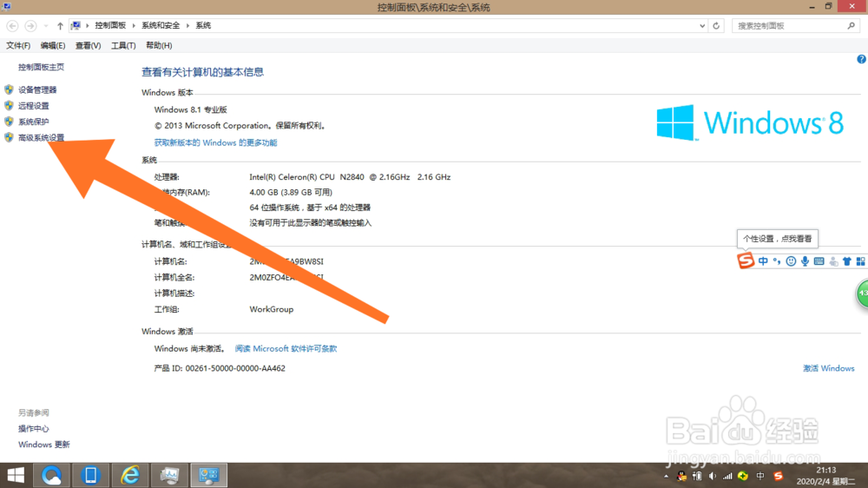The width and height of the screenshot is (868, 488).
Task: Open the 工具(T) menu
Action: coord(123,46)
